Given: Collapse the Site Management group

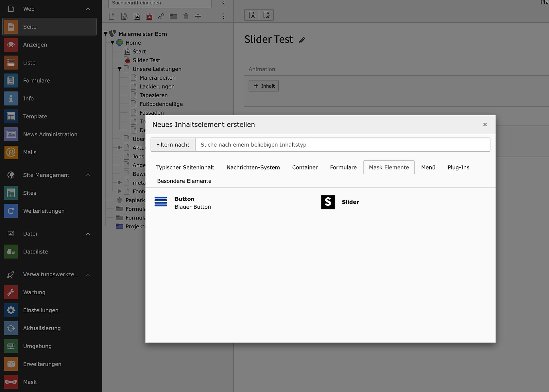Looking at the screenshot, I should click(x=88, y=175).
